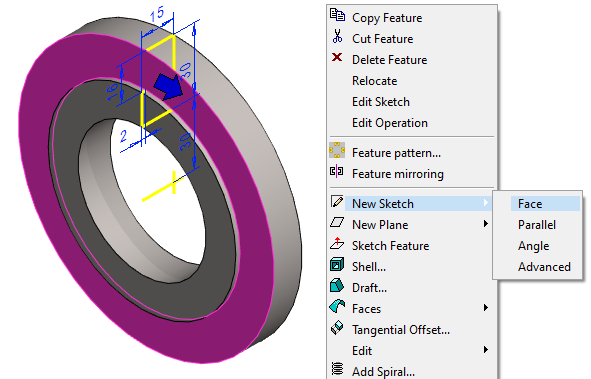This screenshot has height=379, width=591.
Task: Click the Add Spiral icon
Action: [x=337, y=368]
